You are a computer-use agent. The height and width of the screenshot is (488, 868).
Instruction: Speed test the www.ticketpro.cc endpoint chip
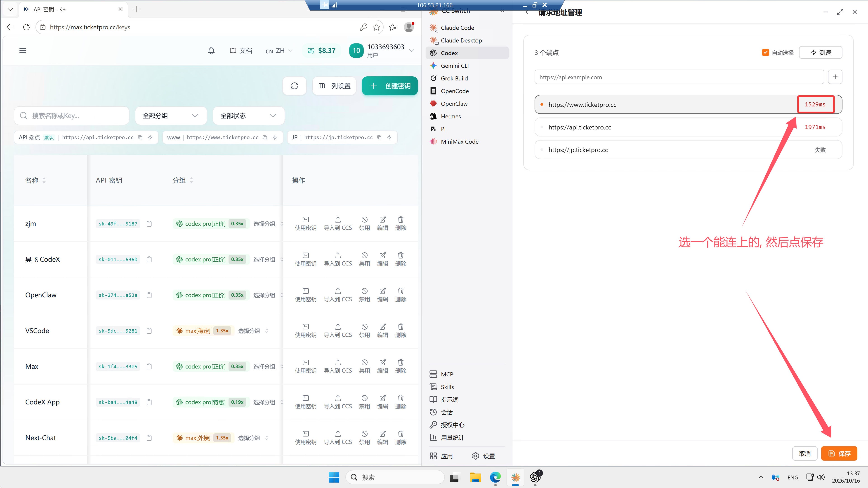[275, 137]
